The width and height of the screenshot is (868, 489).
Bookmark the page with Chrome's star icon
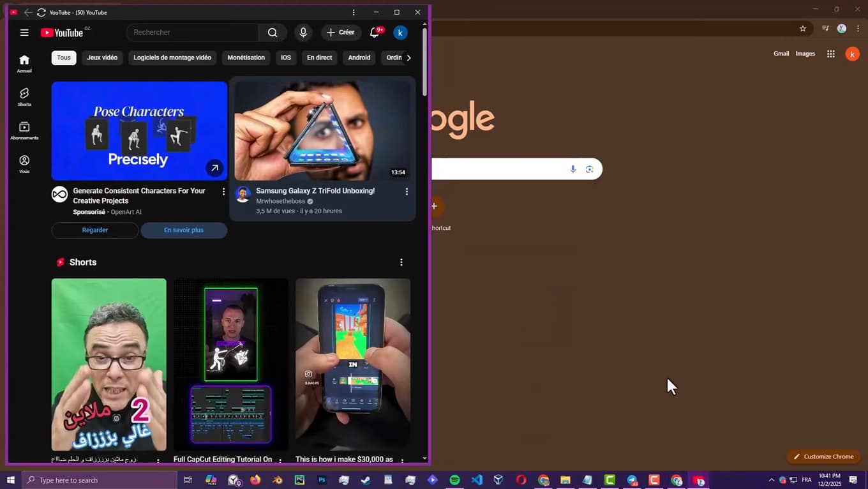tap(803, 29)
